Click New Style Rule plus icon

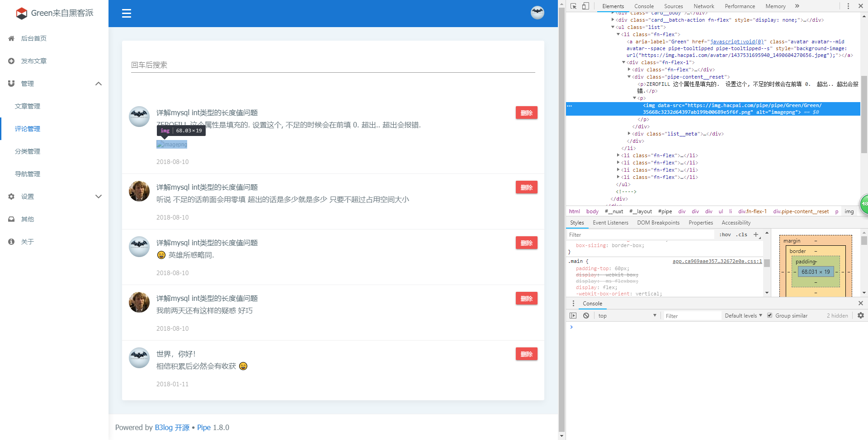(756, 234)
